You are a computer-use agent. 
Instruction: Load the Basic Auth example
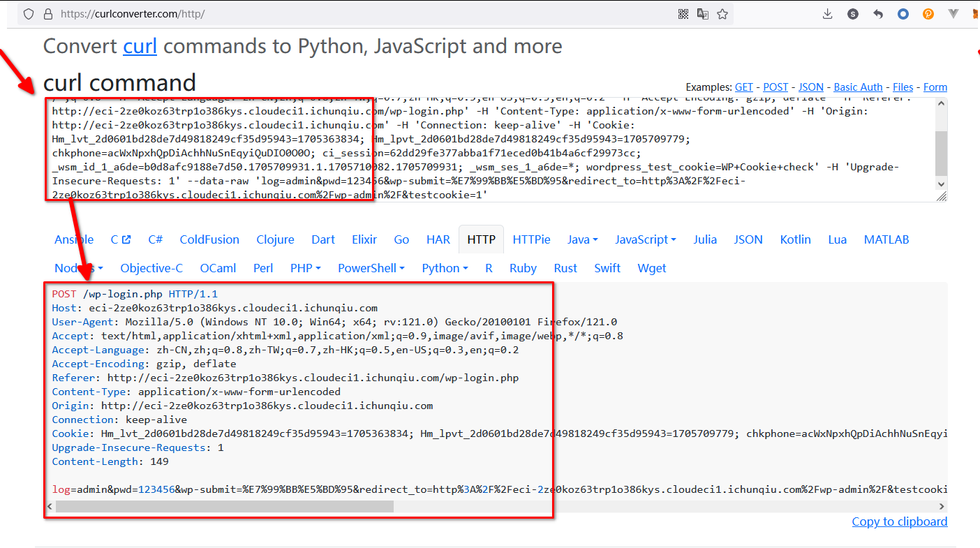(858, 87)
